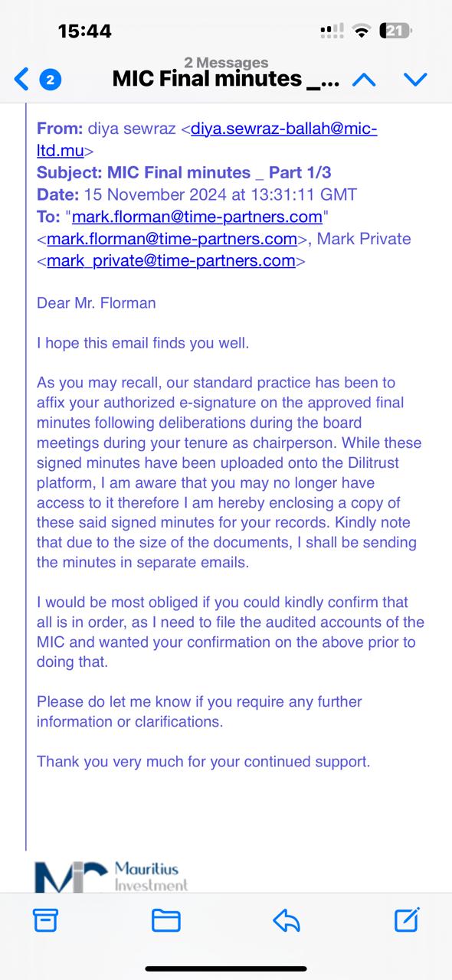Screen dimensions: 452x980
Task: Tap the battery indicator in status bar
Action: tap(396, 31)
